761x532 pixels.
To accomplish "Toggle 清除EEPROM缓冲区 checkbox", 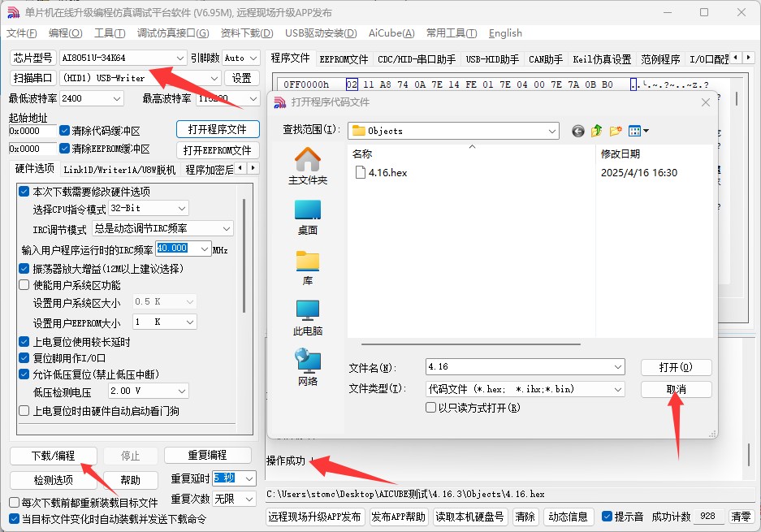I will click(x=64, y=148).
